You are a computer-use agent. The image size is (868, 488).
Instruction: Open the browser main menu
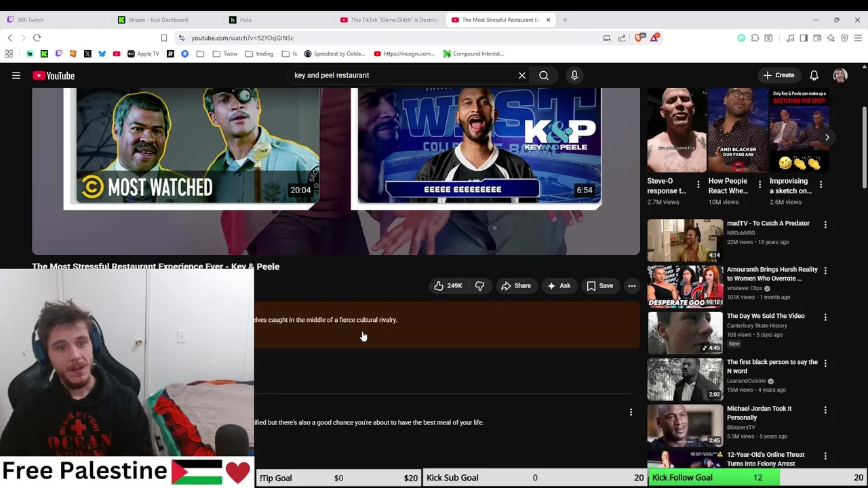tap(858, 38)
